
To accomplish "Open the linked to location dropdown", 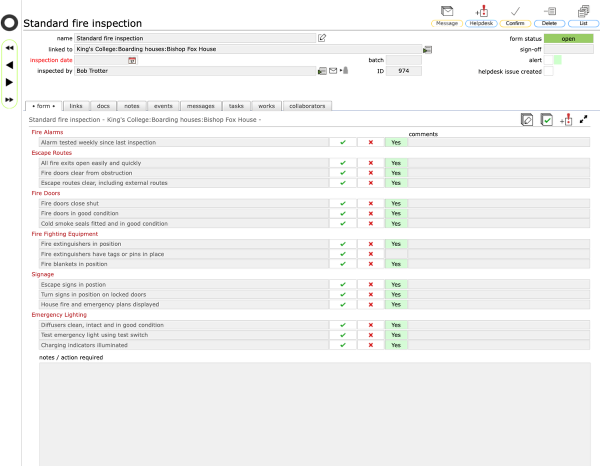I will [427, 49].
